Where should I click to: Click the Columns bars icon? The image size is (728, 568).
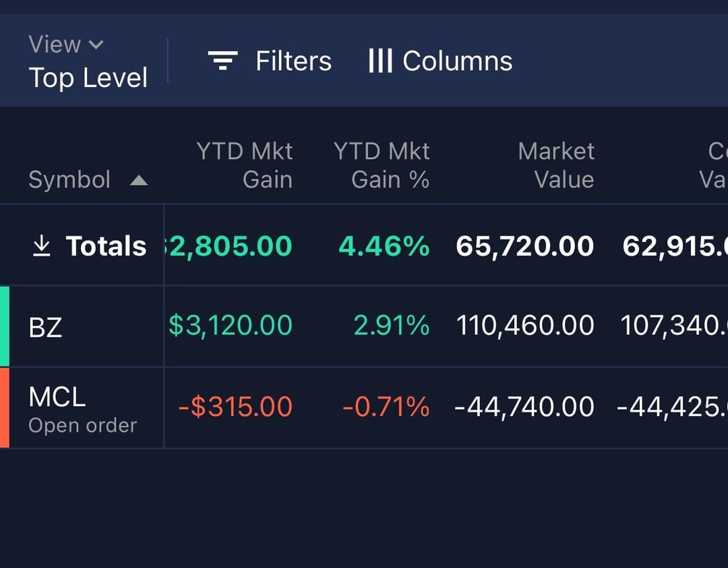pos(380,61)
